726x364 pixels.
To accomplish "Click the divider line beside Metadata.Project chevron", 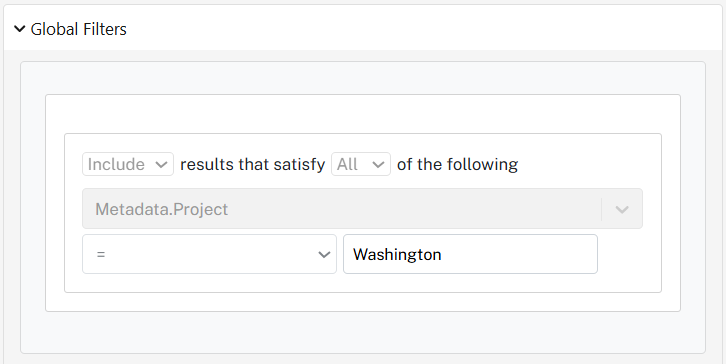I will [x=601, y=209].
